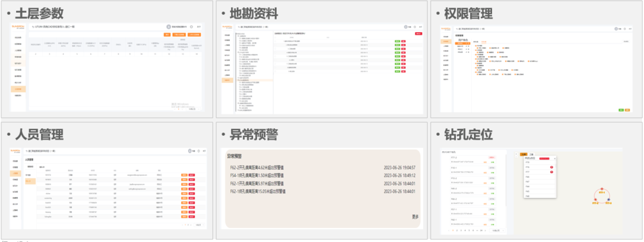Click the SUNGROW logo in 土层参数 panel
This screenshot has width=644, height=242.
point(17,26)
